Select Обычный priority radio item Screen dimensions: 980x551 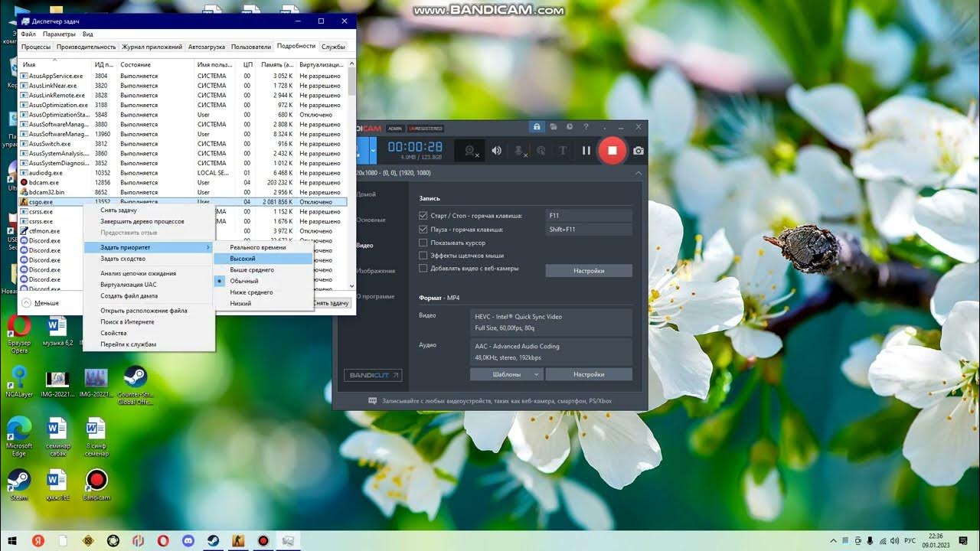(x=263, y=281)
